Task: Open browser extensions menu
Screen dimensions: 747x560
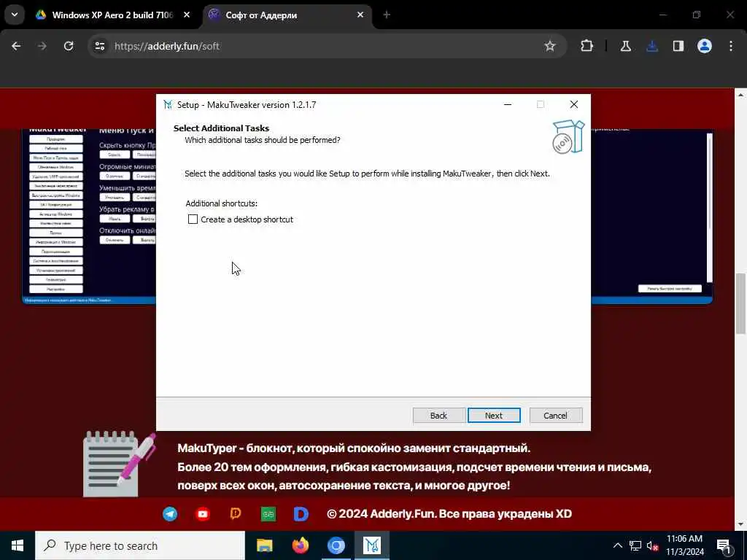Action: point(587,46)
